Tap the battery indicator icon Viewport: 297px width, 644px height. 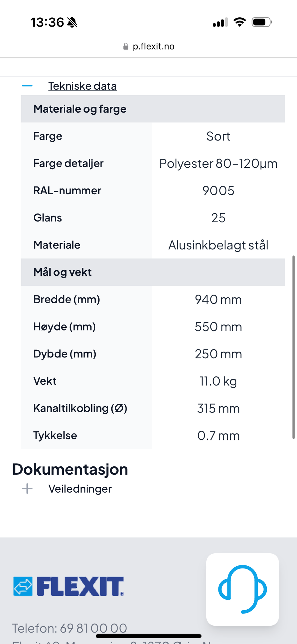(262, 22)
